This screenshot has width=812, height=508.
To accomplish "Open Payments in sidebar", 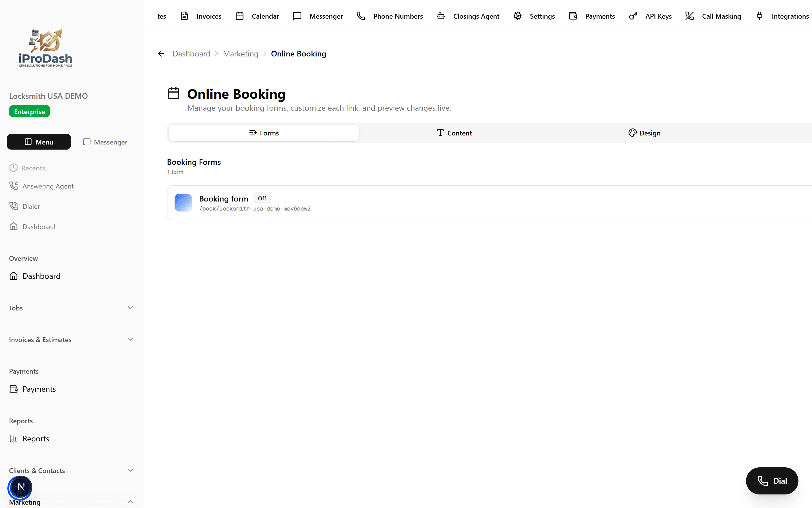I will pyautogui.click(x=32, y=389).
